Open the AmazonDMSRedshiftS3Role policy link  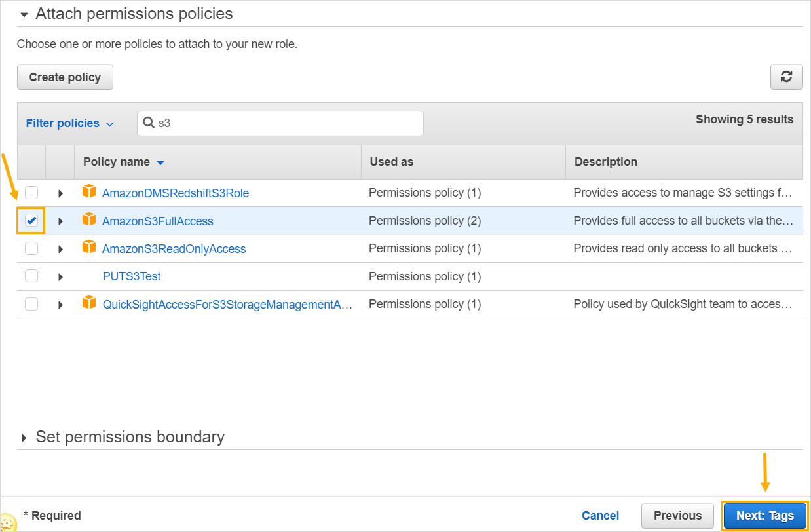(176, 193)
